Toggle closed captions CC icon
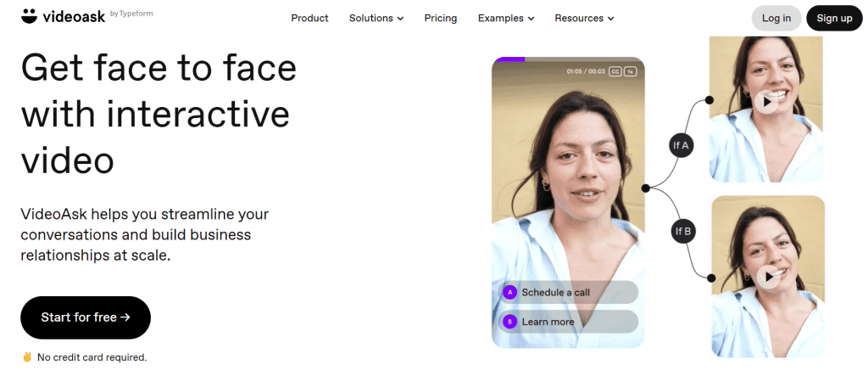The width and height of the screenshot is (868, 376). (615, 71)
